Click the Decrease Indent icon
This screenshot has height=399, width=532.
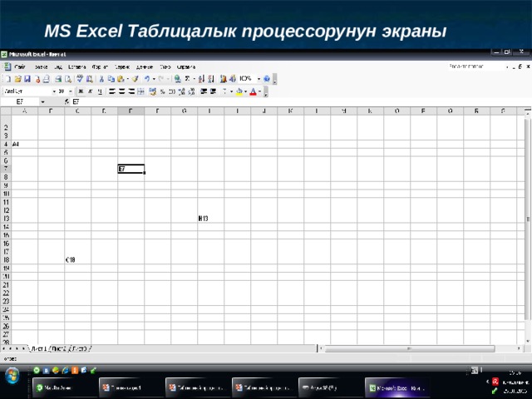click(204, 91)
